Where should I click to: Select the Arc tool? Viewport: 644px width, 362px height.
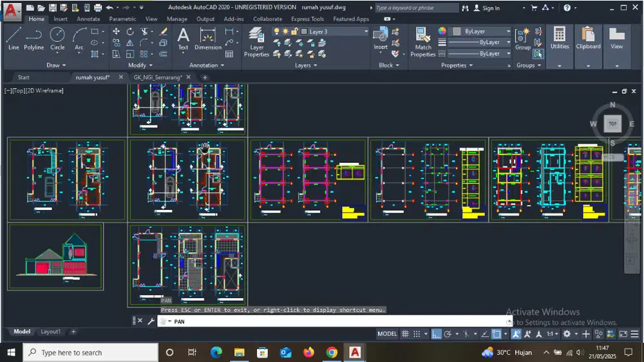pyautogui.click(x=79, y=39)
